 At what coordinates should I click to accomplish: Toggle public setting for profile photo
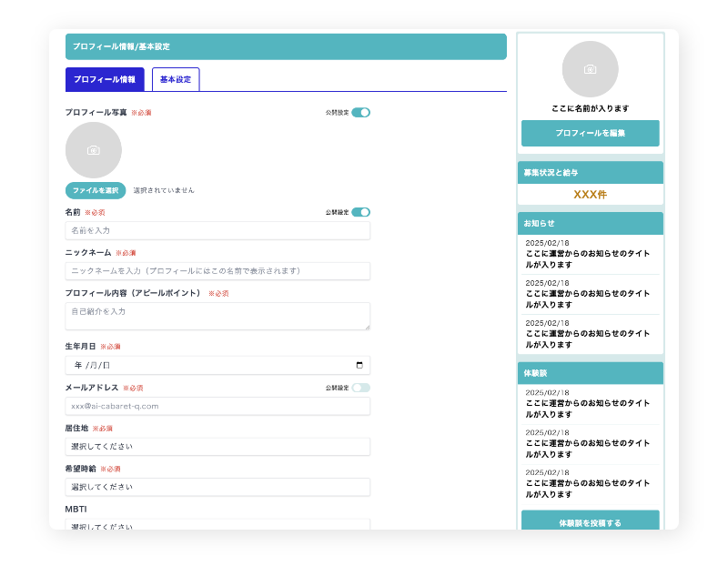click(360, 113)
